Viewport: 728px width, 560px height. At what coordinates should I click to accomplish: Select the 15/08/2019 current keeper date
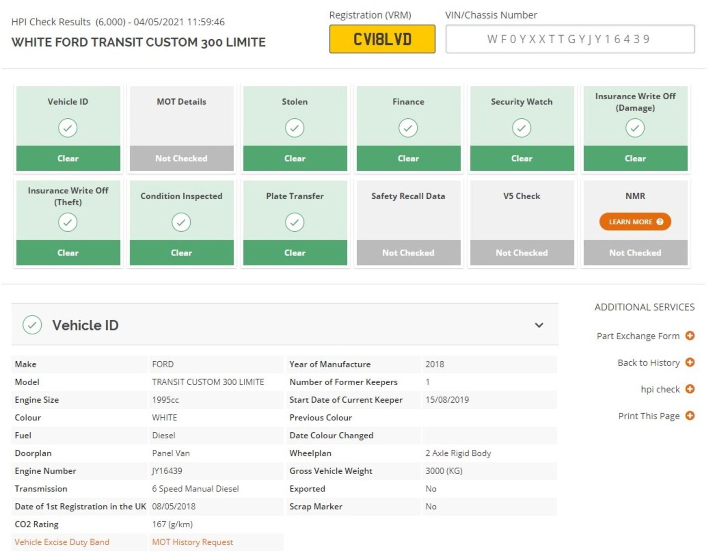(x=447, y=400)
